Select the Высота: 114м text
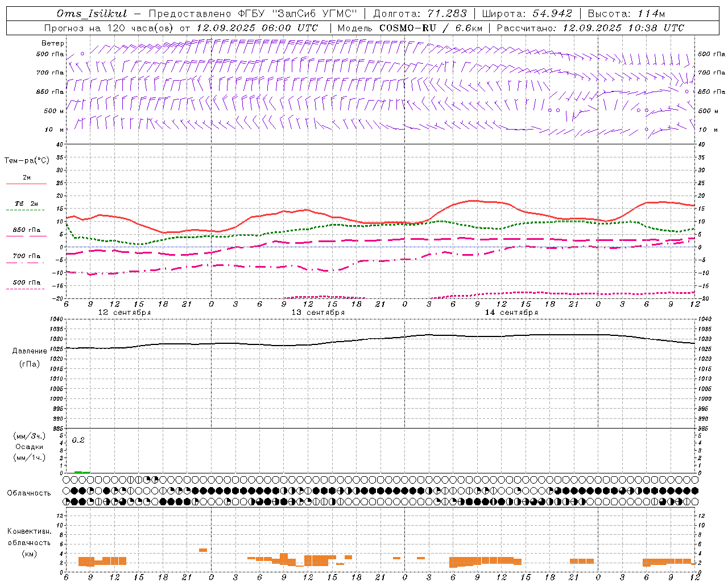This screenshot has width=728, height=582. pyautogui.click(x=626, y=14)
